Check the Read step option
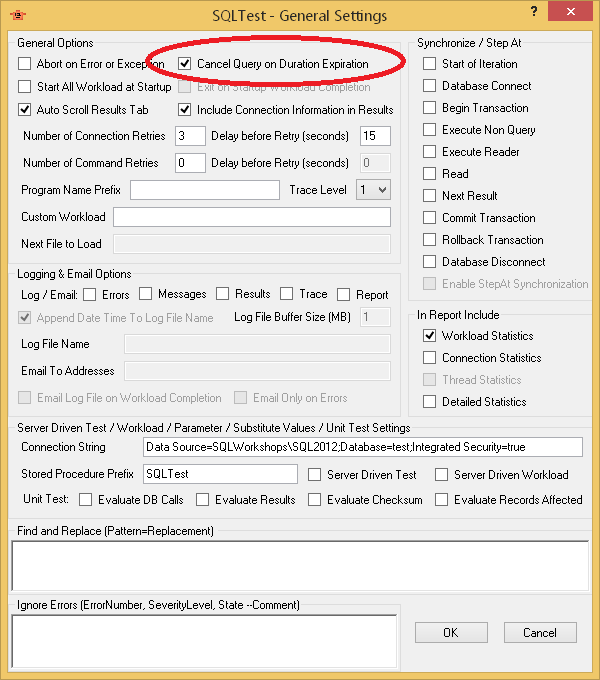The width and height of the screenshot is (600, 680). click(429, 173)
